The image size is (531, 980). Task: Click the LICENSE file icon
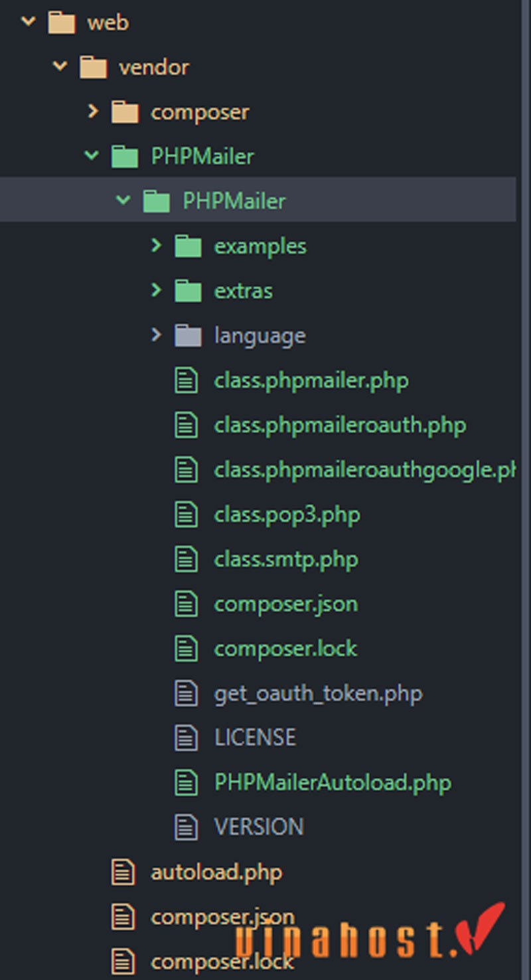pos(187,737)
